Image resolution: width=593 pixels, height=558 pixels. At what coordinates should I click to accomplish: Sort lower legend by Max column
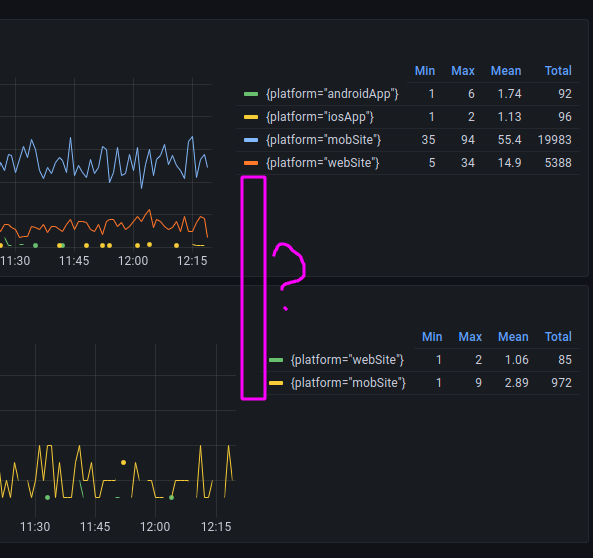470,337
